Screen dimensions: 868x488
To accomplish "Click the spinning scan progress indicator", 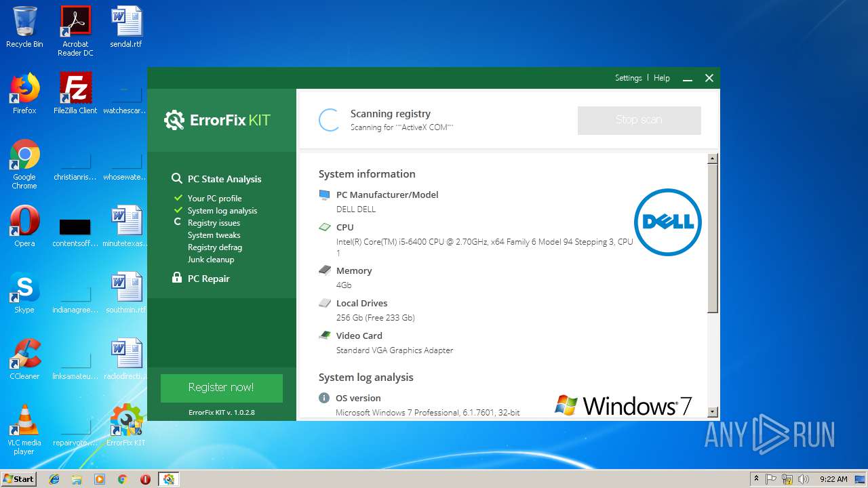I will (x=329, y=120).
